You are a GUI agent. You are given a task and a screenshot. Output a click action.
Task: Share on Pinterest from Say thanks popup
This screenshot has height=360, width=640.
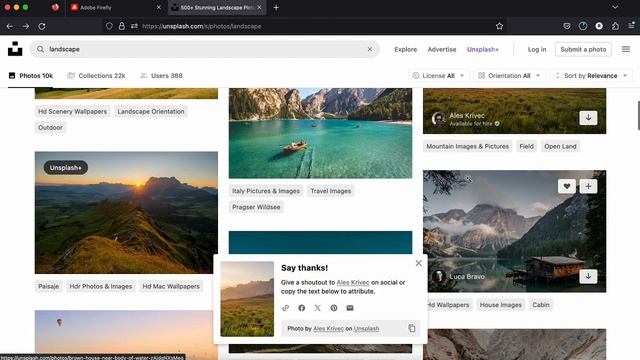334,308
